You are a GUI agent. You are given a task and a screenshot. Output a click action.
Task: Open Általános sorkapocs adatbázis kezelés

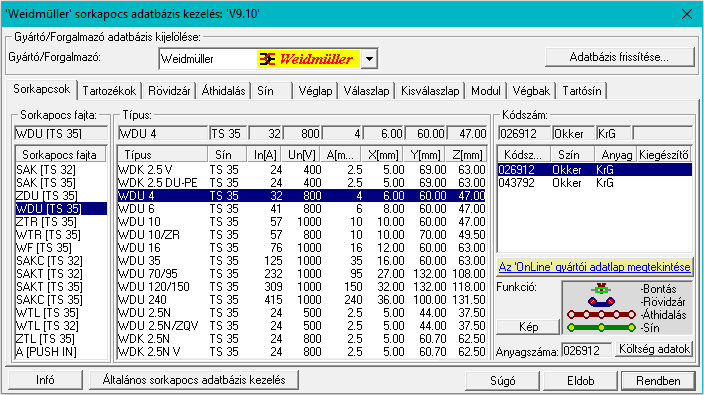point(194,380)
